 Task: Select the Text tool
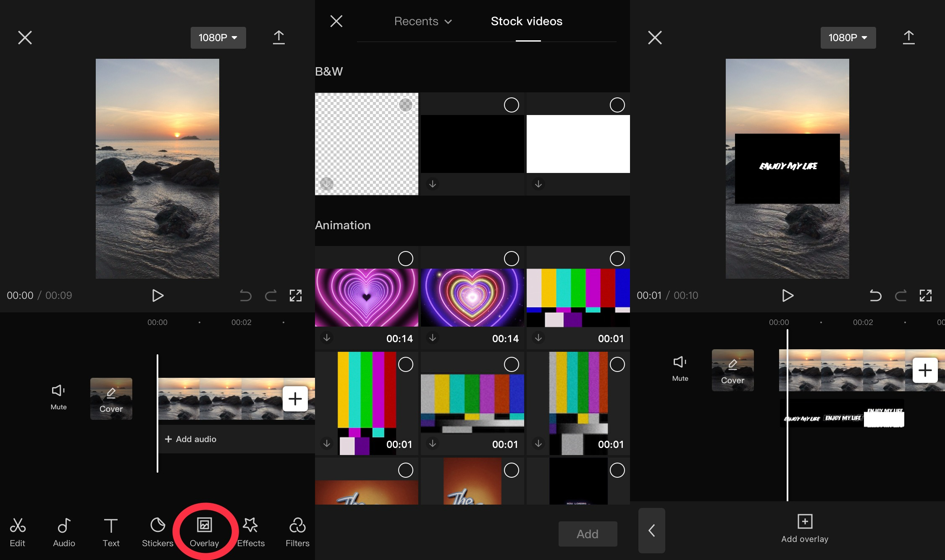pos(111,532)
